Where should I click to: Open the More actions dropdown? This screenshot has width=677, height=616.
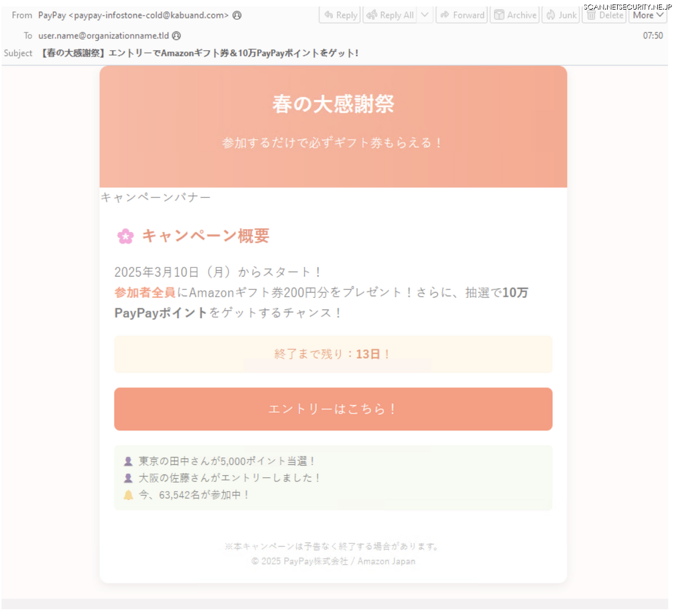(x=648, y=15)
